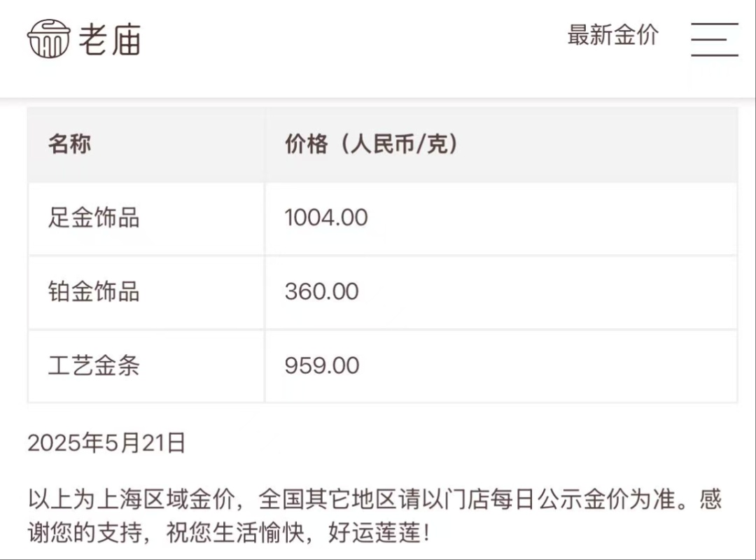Expand the 名称 column header

pyautogui.click(x=69, y=144)
